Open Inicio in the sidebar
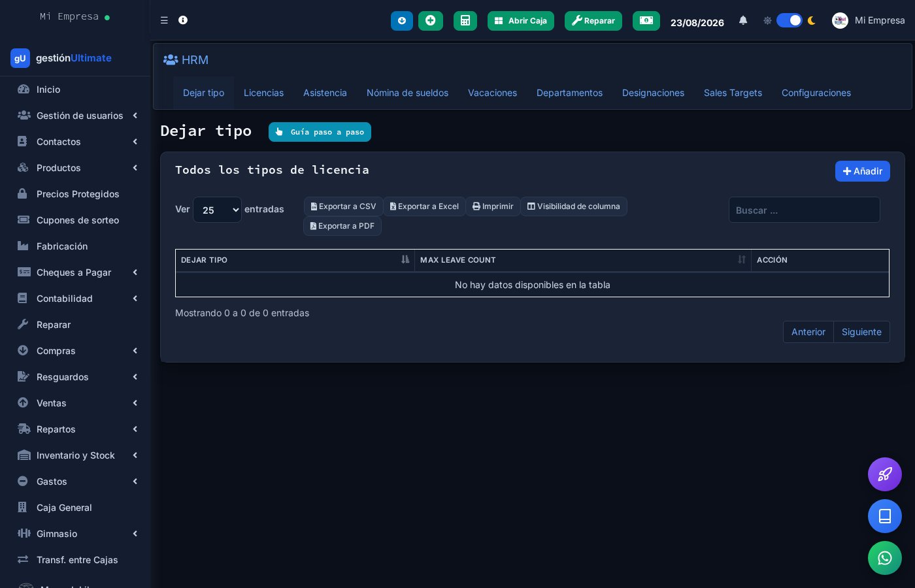The height and width of the screenshot is (588, 915). coord(75,90)
